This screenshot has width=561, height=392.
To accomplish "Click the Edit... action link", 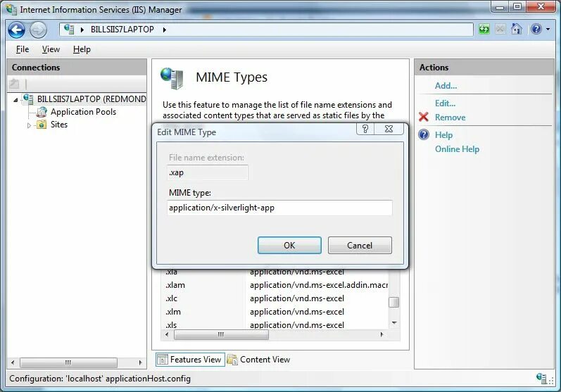I will click(x=445, y=103).
